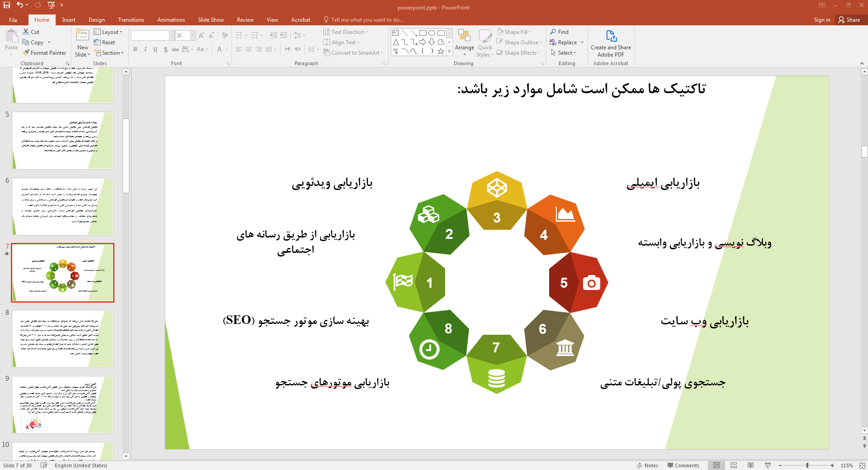Click the Reset slide button
The width and height of the screenshot is (868, 470).
pos(104,42)
